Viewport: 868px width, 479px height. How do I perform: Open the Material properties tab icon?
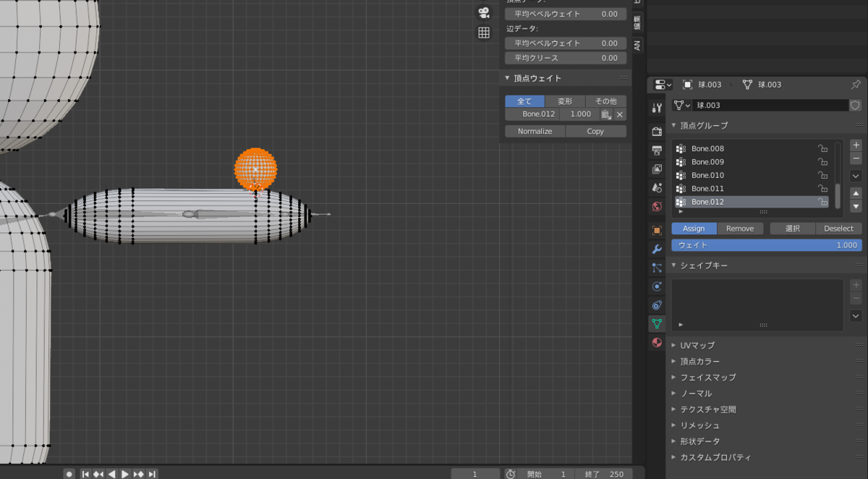tap(657, 342)
